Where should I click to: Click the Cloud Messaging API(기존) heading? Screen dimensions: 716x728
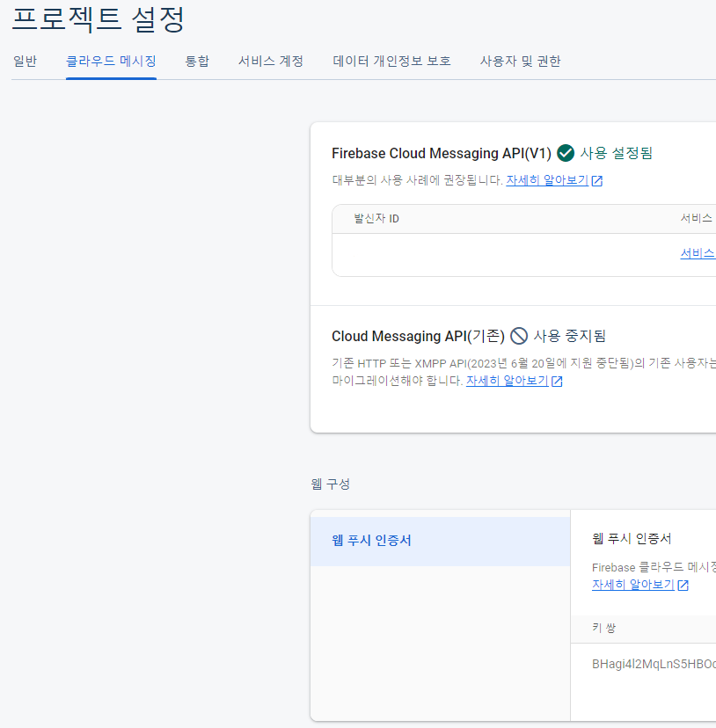(418, 336)
